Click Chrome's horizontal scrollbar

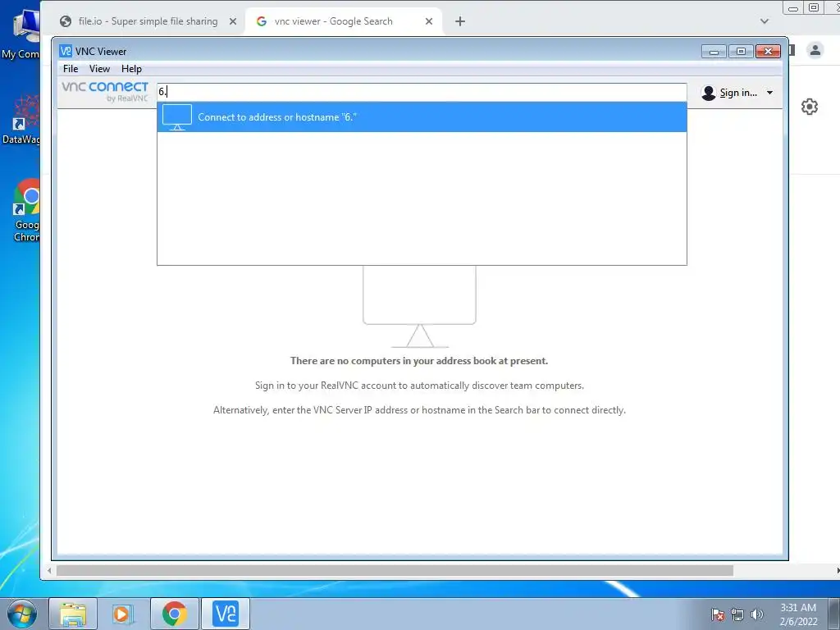(395, 571)
